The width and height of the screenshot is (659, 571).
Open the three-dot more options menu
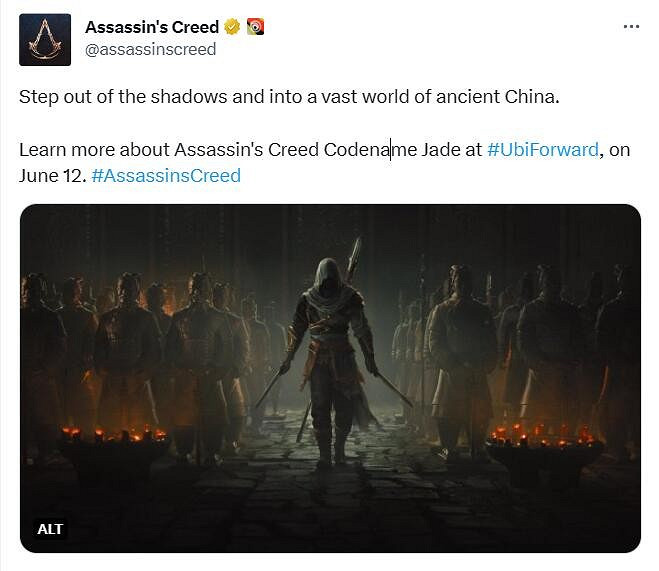click(x=630, y=27)
